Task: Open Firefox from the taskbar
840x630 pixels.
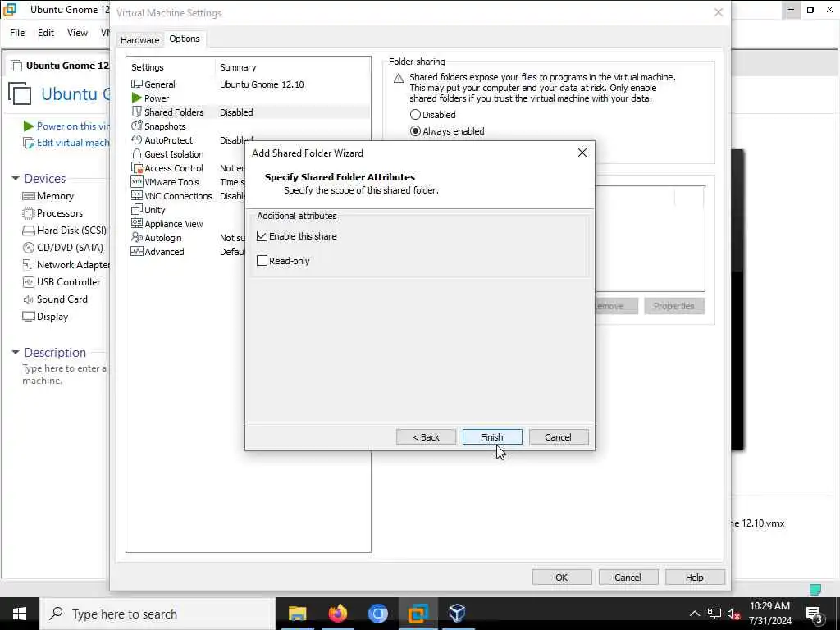Action: [337, 614]
